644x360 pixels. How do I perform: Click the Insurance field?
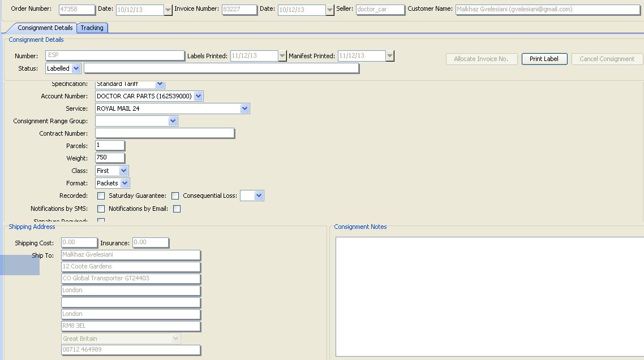(151, 243)
